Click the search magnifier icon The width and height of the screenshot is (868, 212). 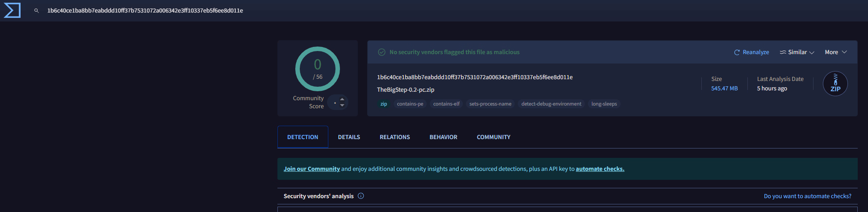pyautogui.click(x=37, y=10)
